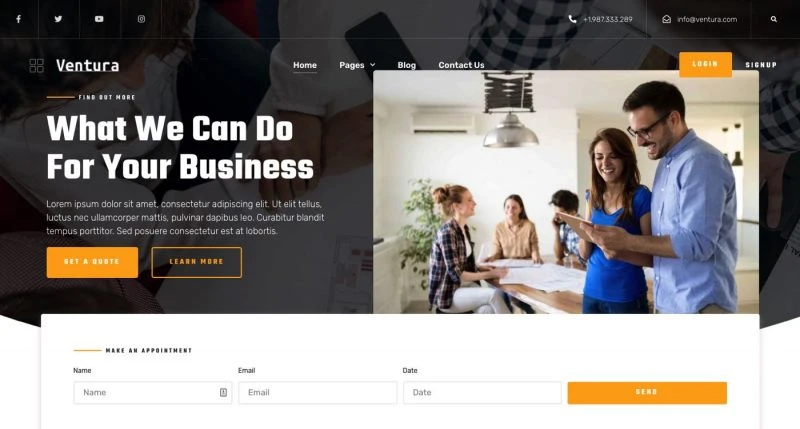This screenshot has width=800, height=429.
Task: Open the Facebook social icon
Action: 18,19
